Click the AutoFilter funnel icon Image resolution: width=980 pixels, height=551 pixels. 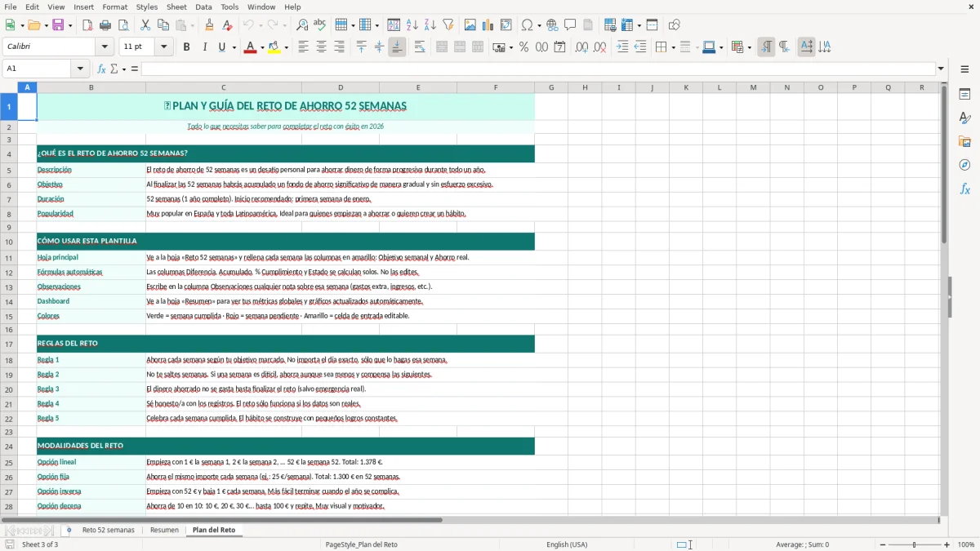click(448, 25)
